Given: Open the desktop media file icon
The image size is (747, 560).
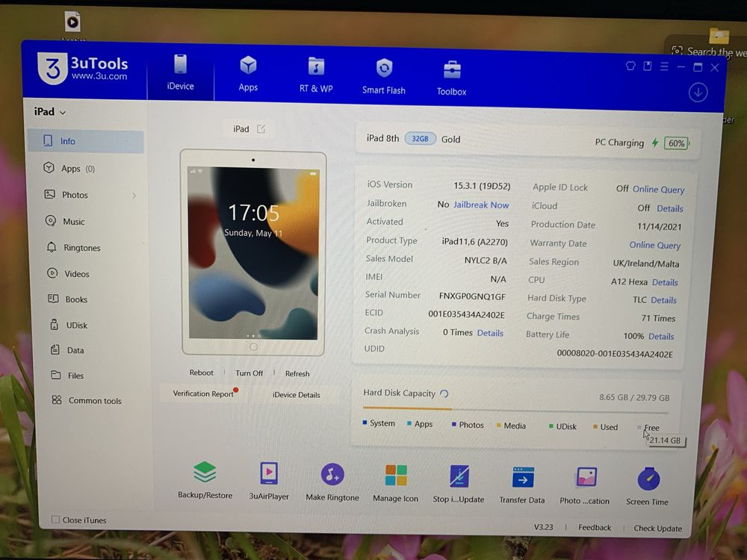Looking at the screenshot, I should click(72, 22).
